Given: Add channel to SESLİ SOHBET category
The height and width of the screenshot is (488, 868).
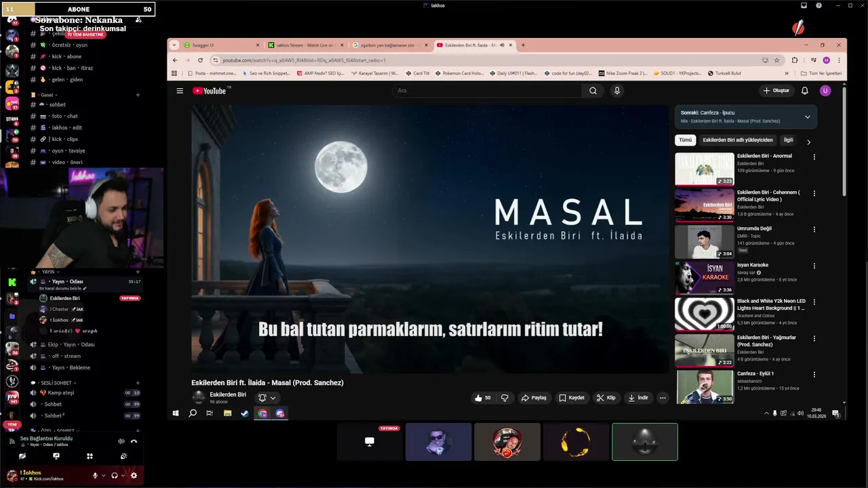Looking at the screenshot, I should [x=138, y=383].
